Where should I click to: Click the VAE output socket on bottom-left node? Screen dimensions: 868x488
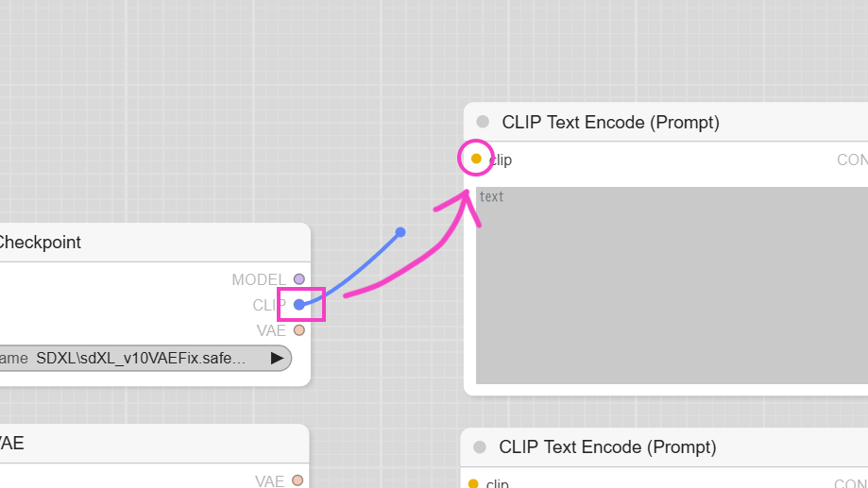point(298,480)
